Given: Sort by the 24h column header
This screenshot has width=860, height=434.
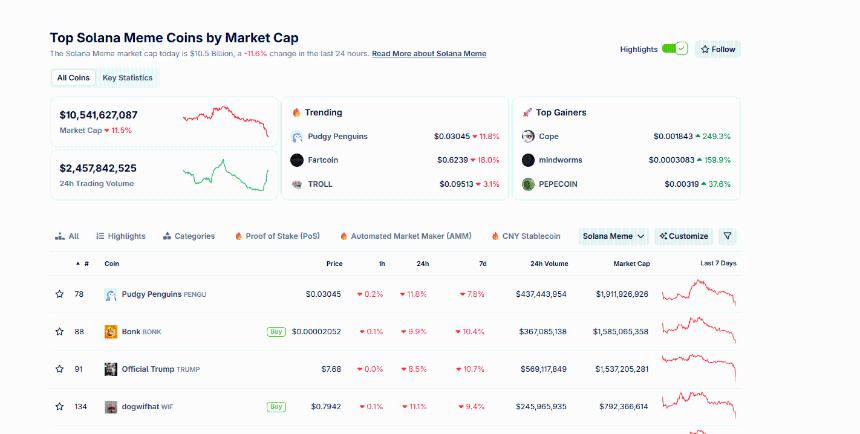Looking at the screenshot, I should [x=423, y=264].
